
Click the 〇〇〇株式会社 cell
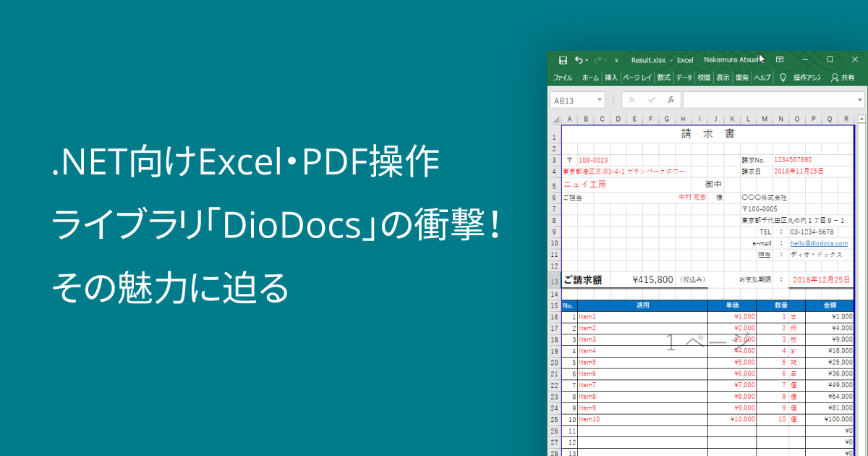(x=765, y=197)
